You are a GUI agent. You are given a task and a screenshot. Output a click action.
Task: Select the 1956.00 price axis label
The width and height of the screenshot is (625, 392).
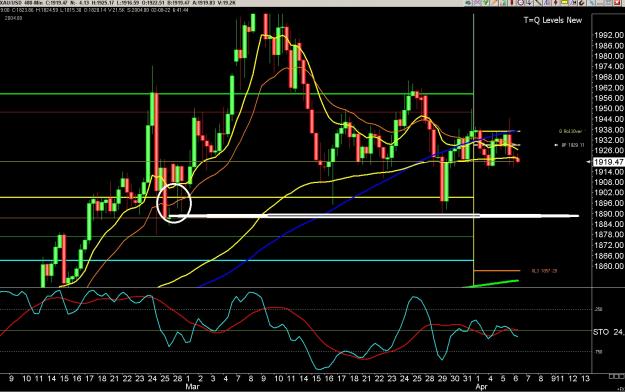609,98
